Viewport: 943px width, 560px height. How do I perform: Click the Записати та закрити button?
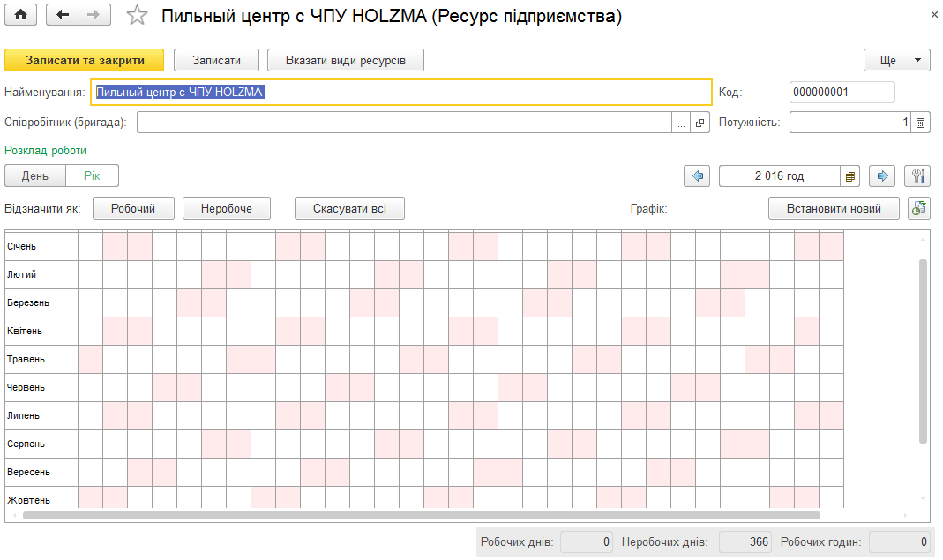pos(84,60)
